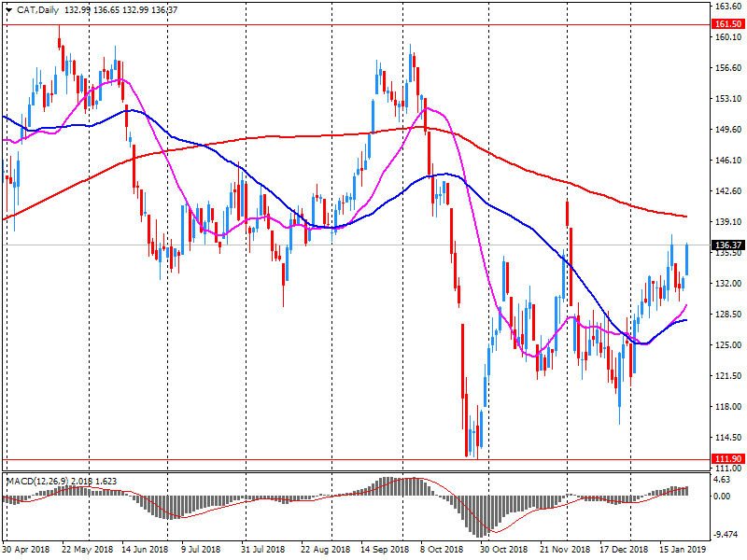Click the 21 Nov 2018 date label
The width and height of the screenshot is (747, 560).
click(x=565, y=550)
